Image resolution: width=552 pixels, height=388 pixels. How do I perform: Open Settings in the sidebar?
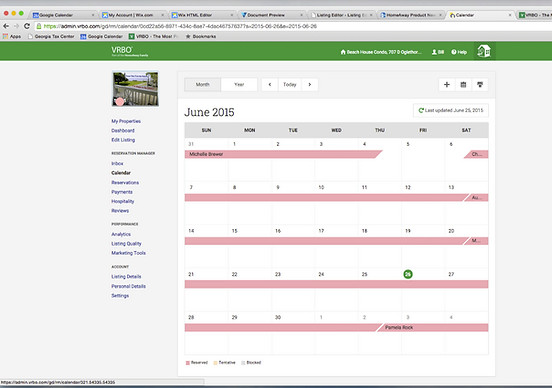coord(120,296)
